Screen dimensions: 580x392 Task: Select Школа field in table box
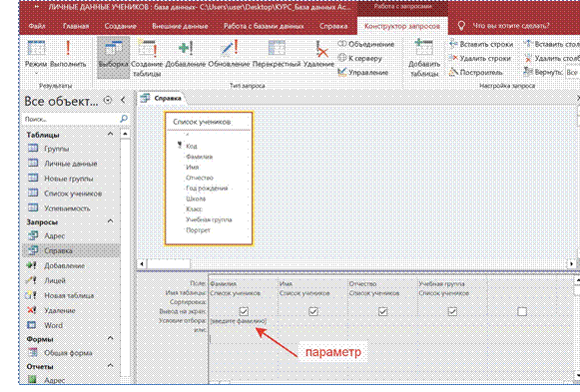point(196,198)
